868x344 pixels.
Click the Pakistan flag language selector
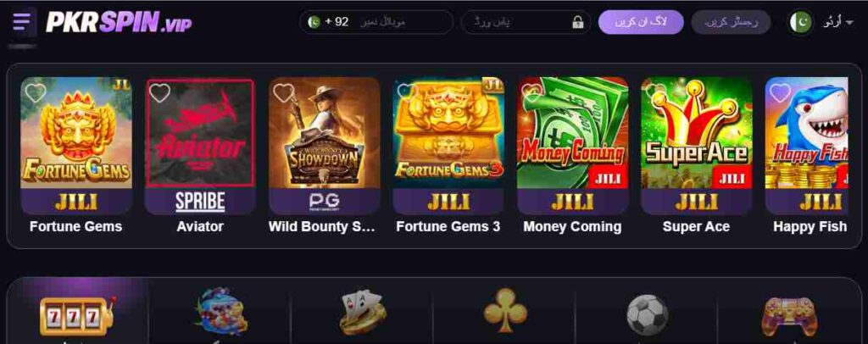[800, 23]
